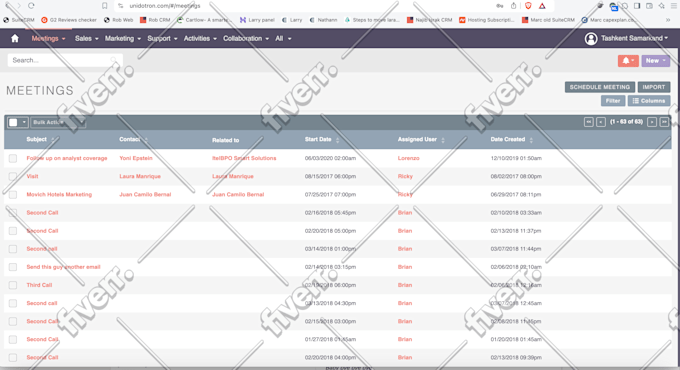Sort by the Date Created column sort icon
Image resolution: width=680 pixels, height=370 pixels.
[531, 140]
